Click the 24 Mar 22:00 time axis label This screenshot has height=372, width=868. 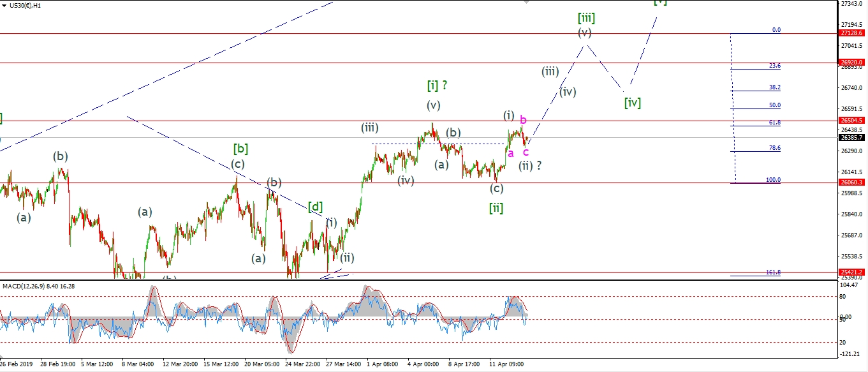tap(304, 364)
